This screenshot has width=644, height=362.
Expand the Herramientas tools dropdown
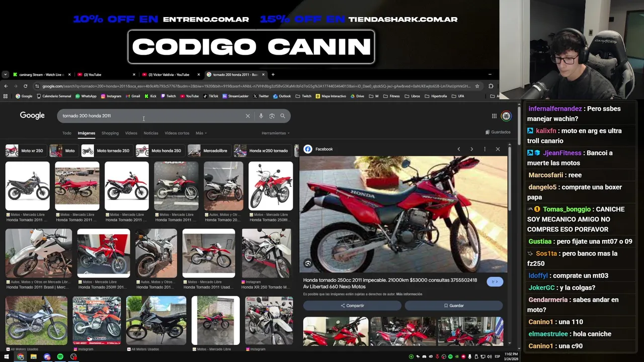[x=275, y=133]
